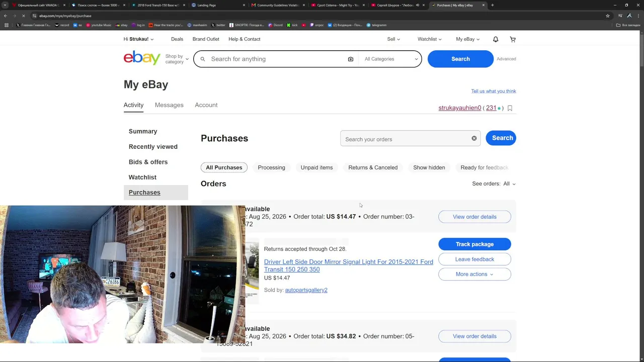This screenshot has height=362, width=644.
Task: Switch to the Account tab
Action: (x=206, y=105)
